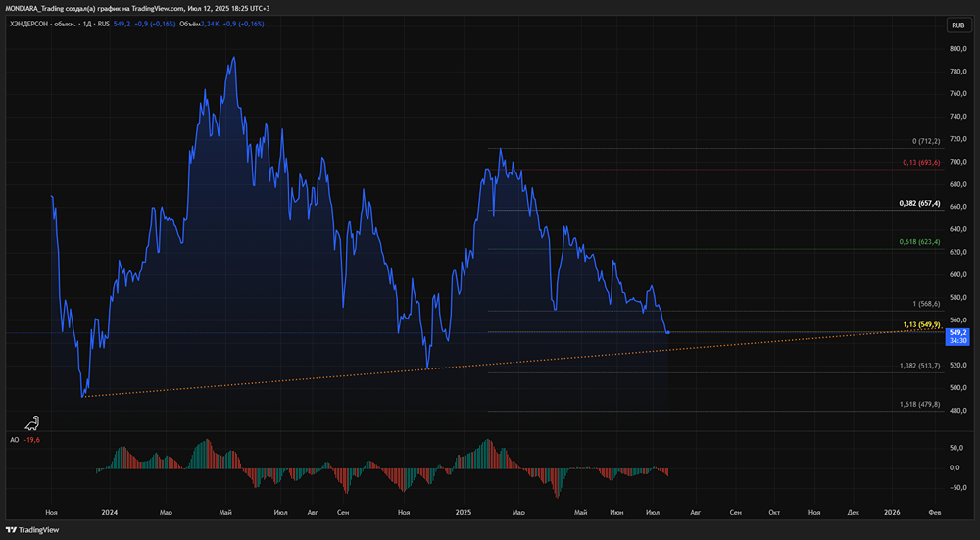Click the ХЭНДЕРСОН ticker title

coord(30,23)
